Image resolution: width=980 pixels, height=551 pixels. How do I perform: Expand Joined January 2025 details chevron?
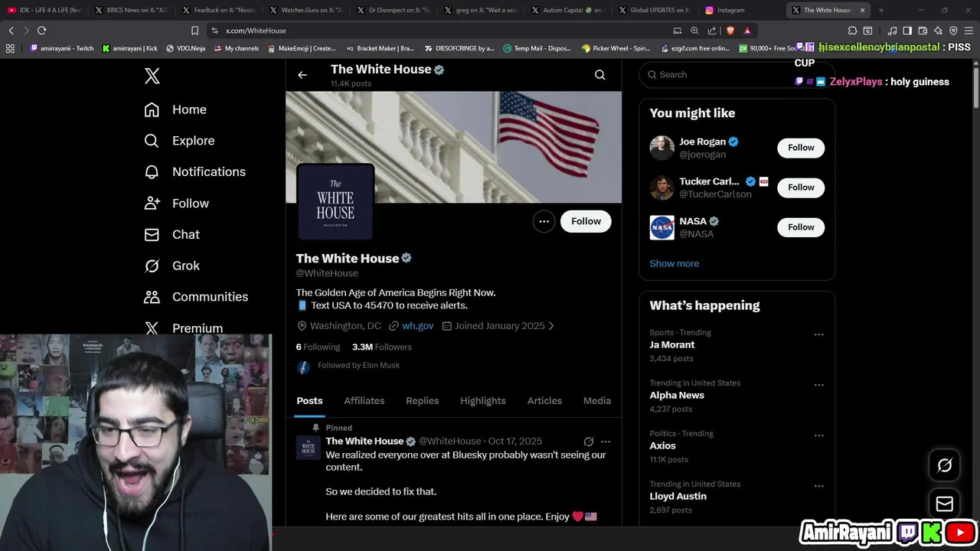550,326
